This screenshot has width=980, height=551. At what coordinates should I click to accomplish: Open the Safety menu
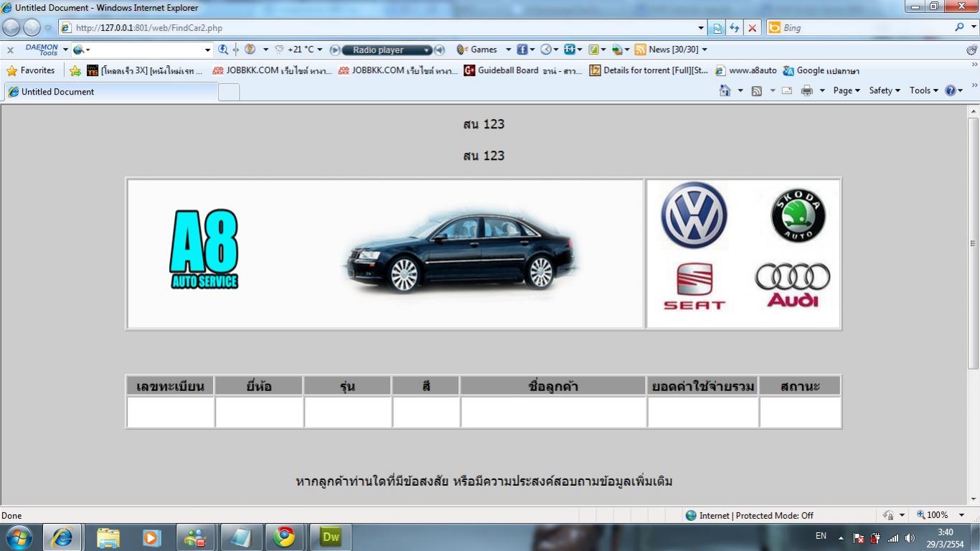tap(885, 90)
